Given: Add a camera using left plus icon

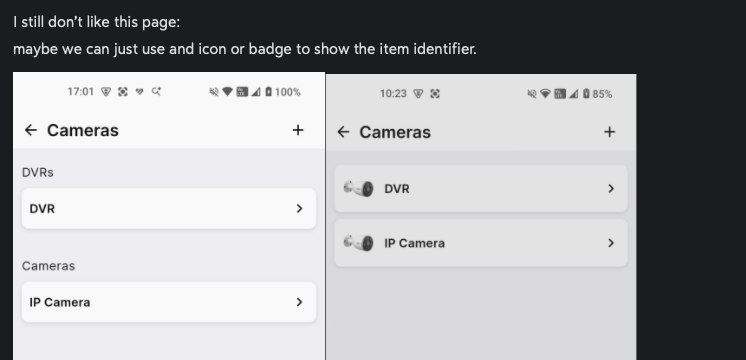Looking at the screenshot, I should (x=298, y=130).
